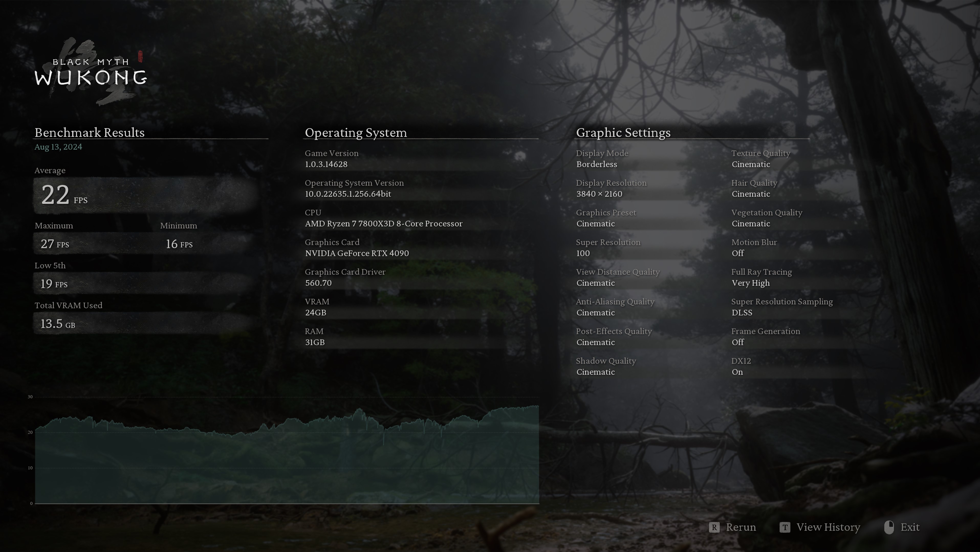
Task: Toggle Frame Generation Off switch
Action: tap(738, 342)
